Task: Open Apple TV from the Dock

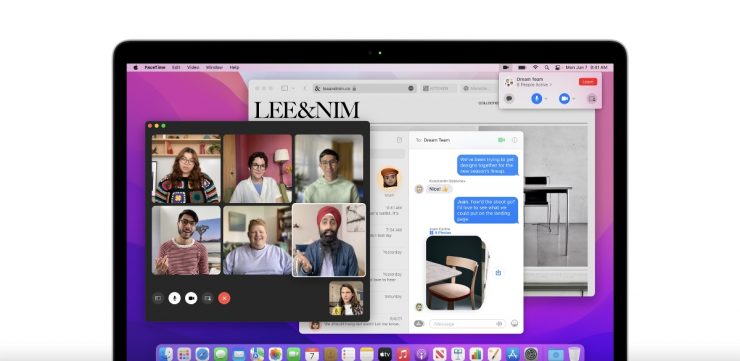Action: 385,354
